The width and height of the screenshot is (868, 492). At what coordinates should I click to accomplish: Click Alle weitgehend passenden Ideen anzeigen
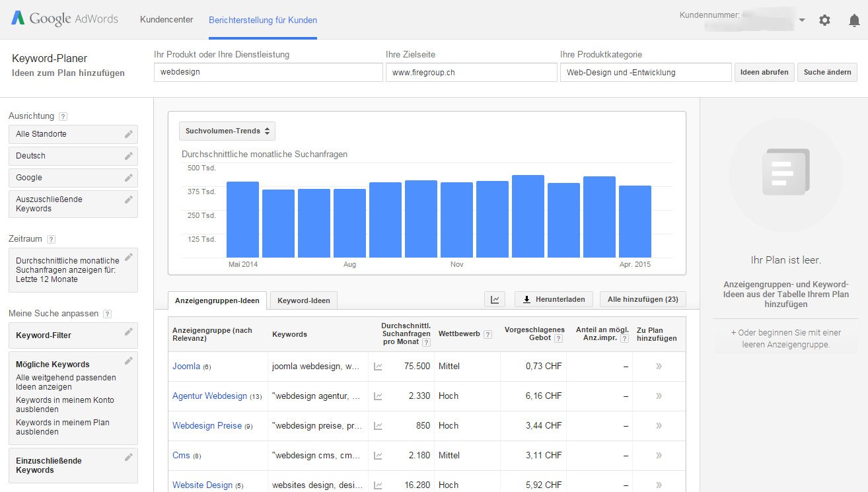tap(66, 382)
